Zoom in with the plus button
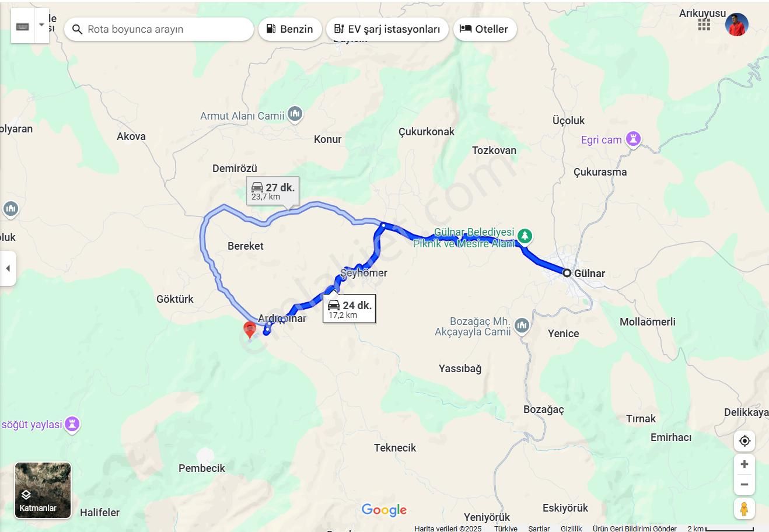Screen dimensions: 769x532 tap(744, 464)
